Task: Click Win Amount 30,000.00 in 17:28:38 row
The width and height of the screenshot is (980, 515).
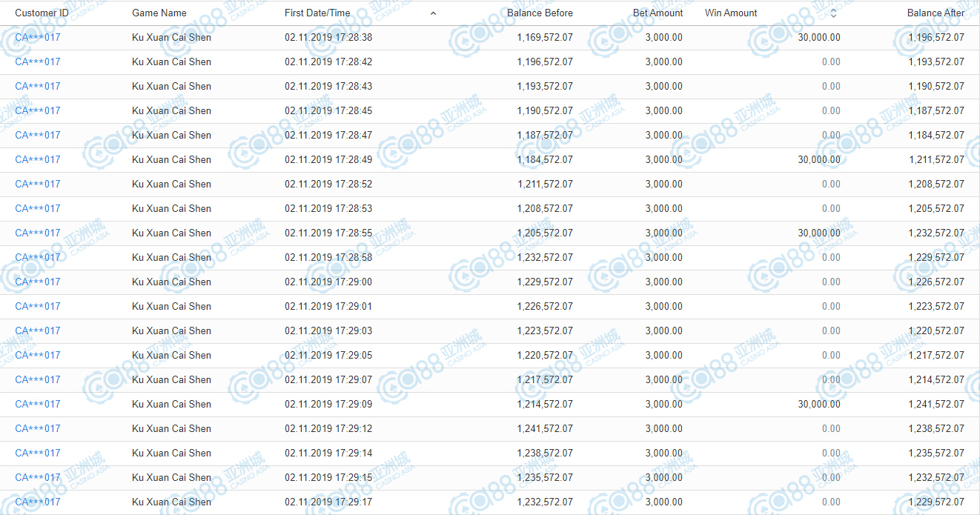Action: point(819,37)
